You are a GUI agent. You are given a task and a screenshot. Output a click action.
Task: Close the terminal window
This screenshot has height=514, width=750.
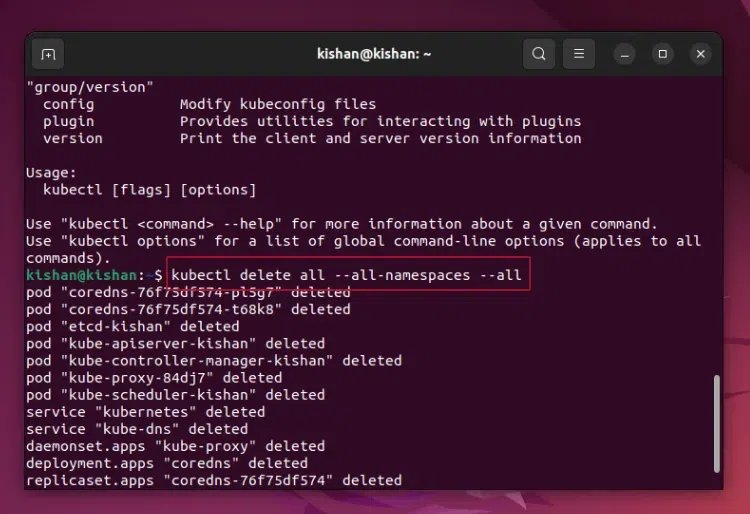pos(701,55)
